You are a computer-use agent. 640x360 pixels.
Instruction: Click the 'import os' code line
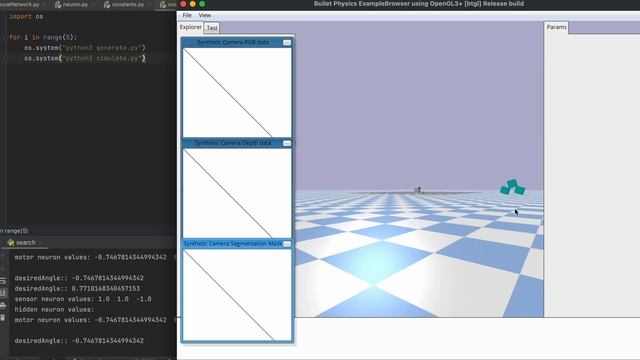click(x=26, y=17)
